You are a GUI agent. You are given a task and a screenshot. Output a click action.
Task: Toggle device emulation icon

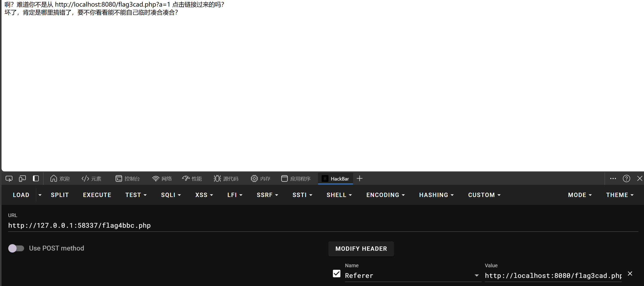click(22, 179)
